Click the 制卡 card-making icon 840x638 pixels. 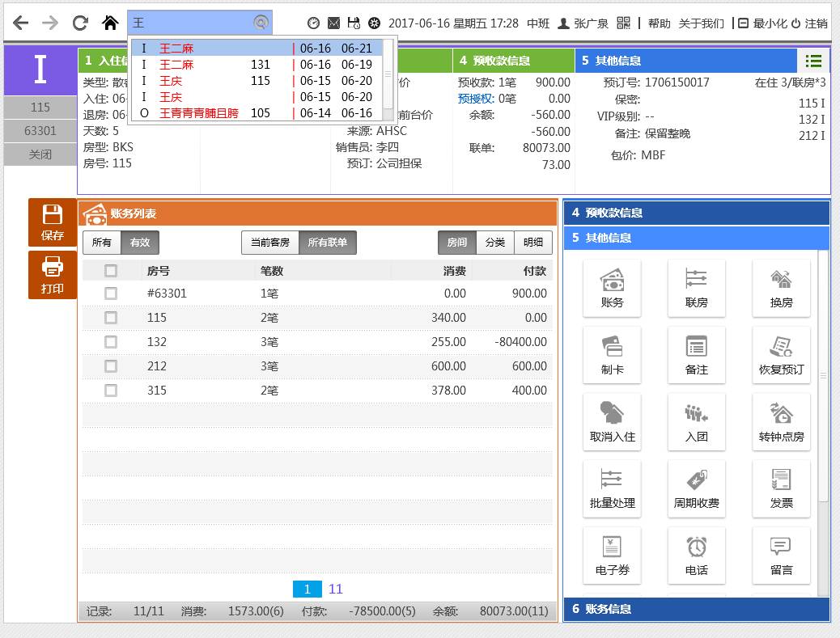click(612, 355)
